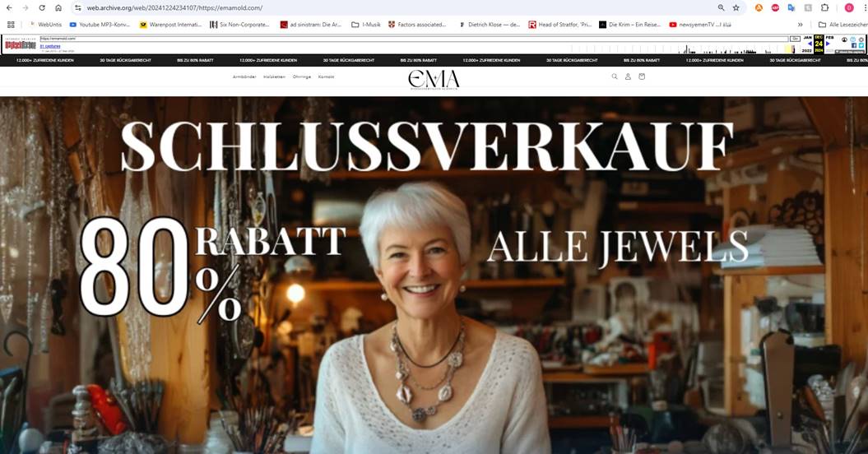Click the Wayback Go button
This screenshot has height=454, width=868.
(795, 39)
